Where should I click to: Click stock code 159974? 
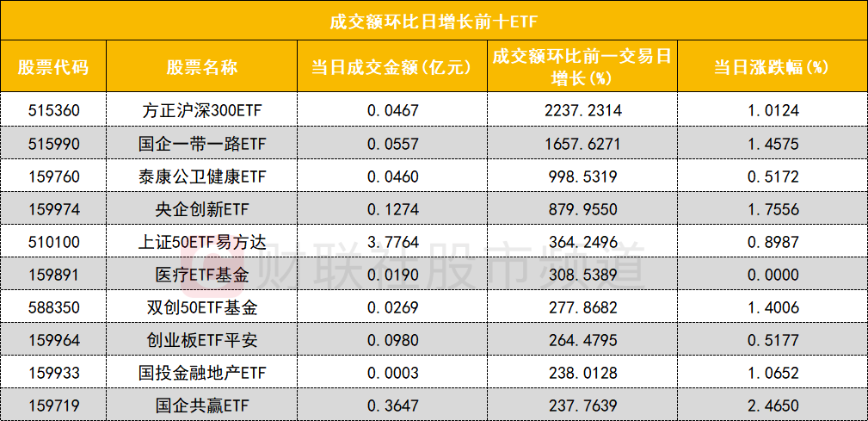click(x=52, y=210)
